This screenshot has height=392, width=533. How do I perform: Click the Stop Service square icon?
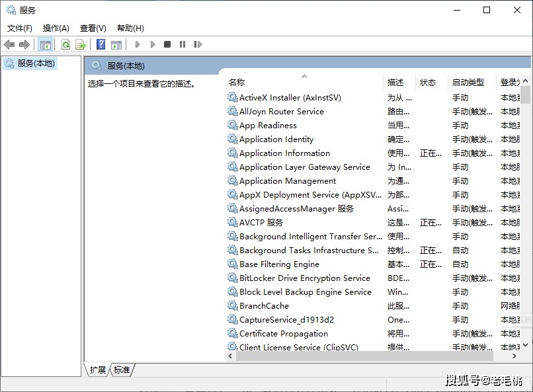(167, 44)
